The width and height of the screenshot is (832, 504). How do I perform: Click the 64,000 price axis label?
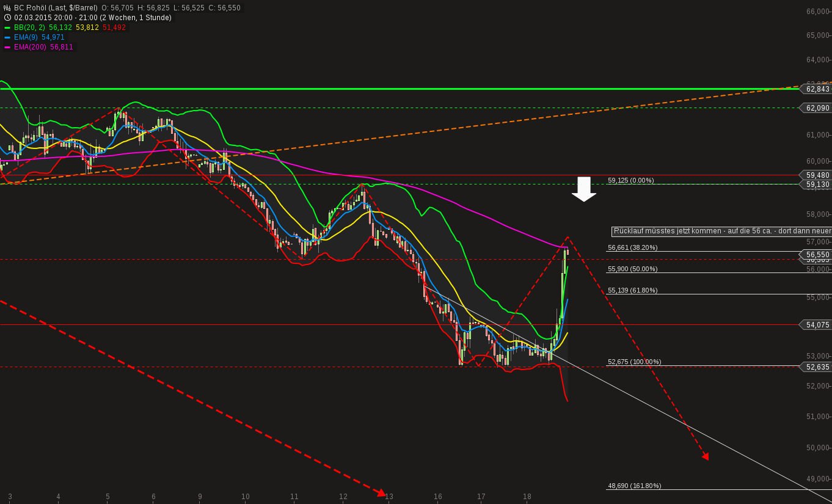tap(818, 60)
